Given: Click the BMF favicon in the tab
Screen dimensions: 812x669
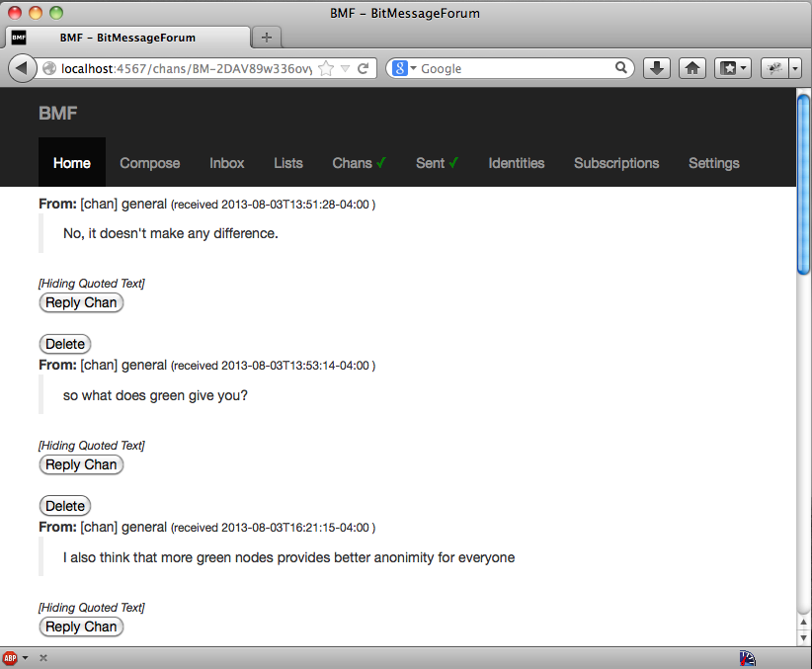Looking at the screenshot, I should (19, 38).
